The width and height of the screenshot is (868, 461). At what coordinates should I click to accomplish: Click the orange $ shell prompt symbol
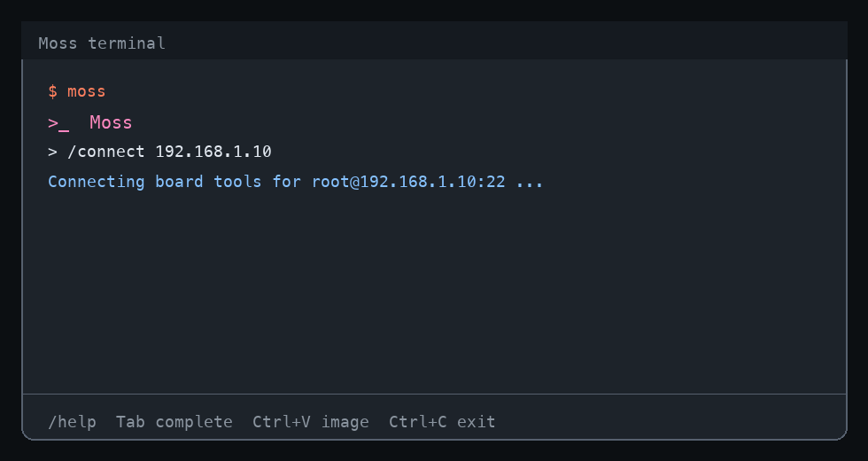52,91
